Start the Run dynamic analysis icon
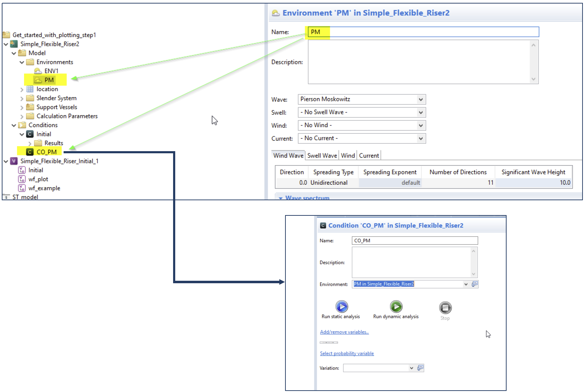This screenshot has width=585, height=392. tap(396, 307)
